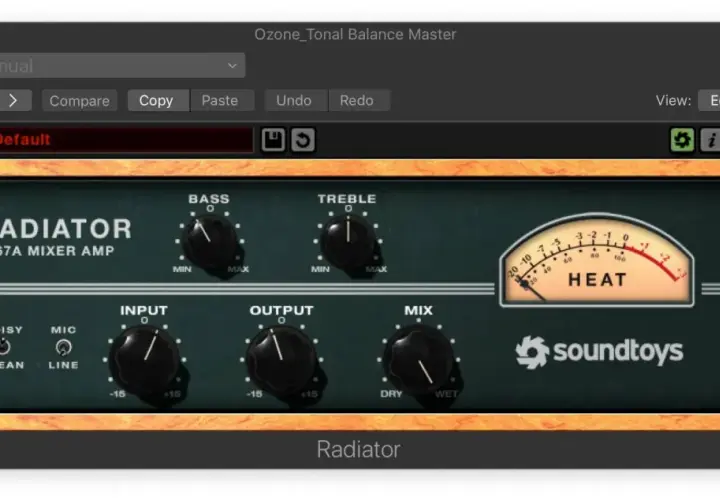Click the Copy button
Image resolution: width=720 pixels, height=500 pixels.
[156, 101]
